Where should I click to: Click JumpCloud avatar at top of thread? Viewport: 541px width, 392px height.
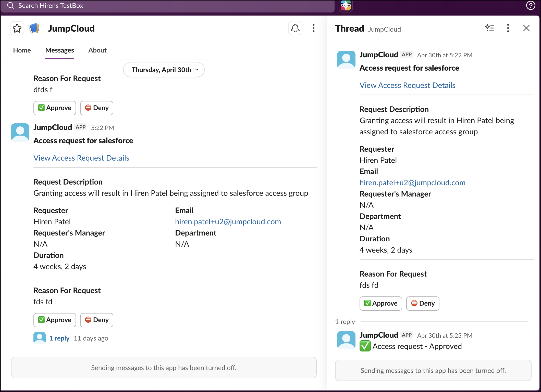[346, 60]
